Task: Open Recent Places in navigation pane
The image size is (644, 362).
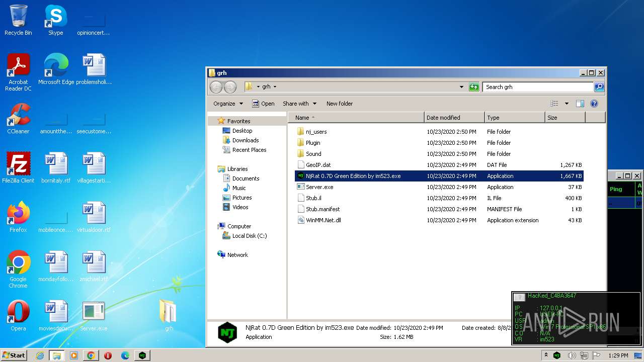Action: (x=245, y=150)
